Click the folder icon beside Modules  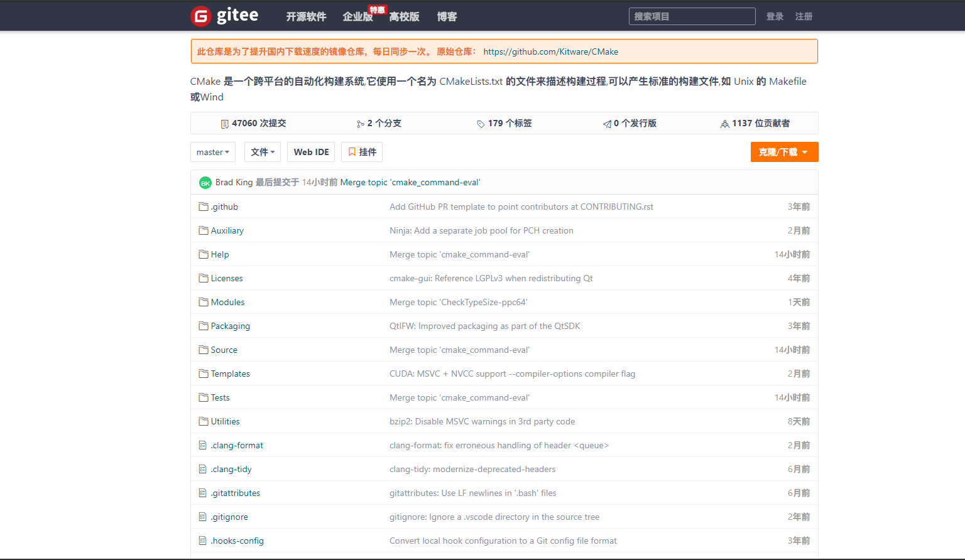pos(202,301)
